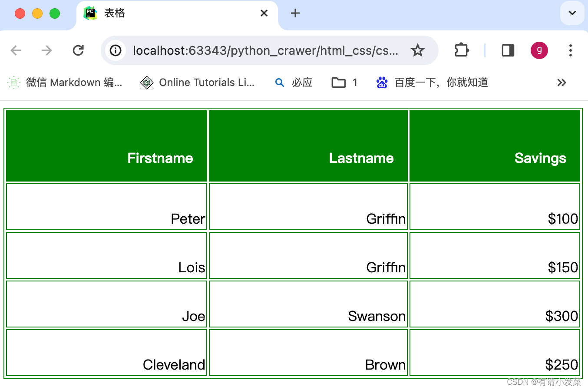
Task: Click the Firstname column header
Action: coord(107,146)
